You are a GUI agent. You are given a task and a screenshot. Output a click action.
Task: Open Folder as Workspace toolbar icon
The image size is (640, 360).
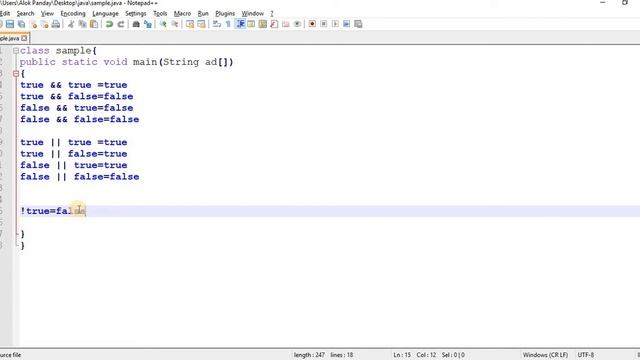tap(286, 24)
